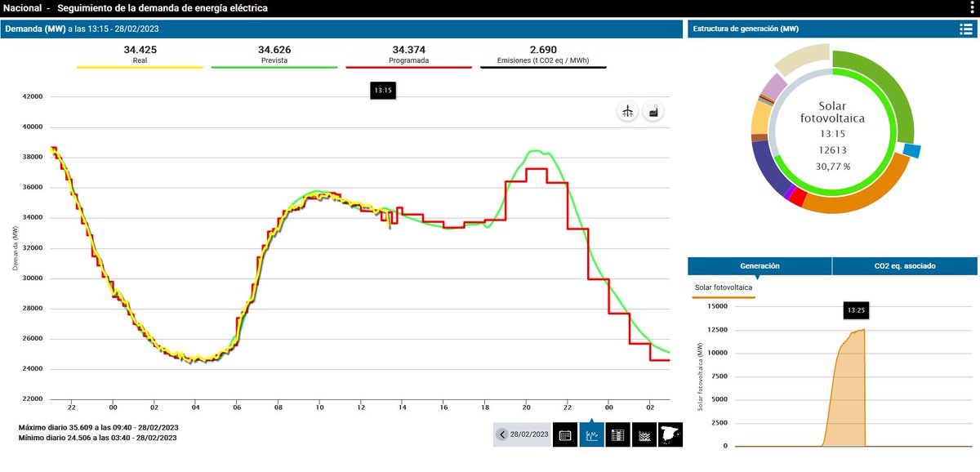
Task: Click the Máximo diario 35.609 text
Action: 99,427
